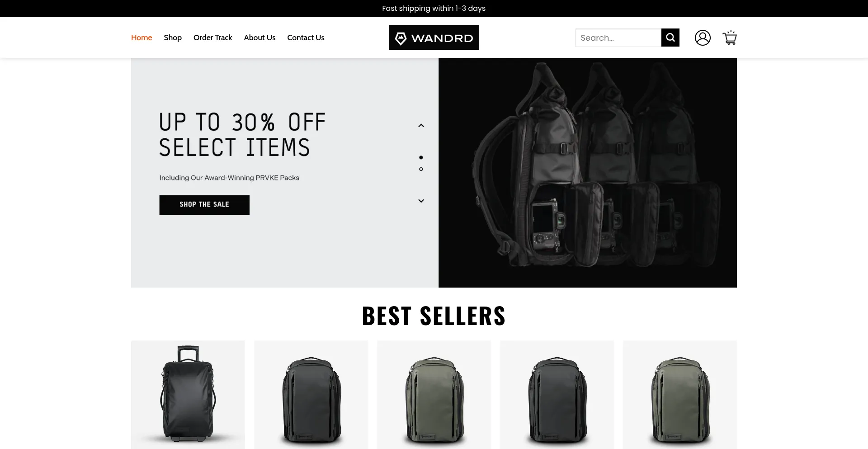Open the Shop menu item
This screenshot has width=868, height=449.
[x=173, y=38]
